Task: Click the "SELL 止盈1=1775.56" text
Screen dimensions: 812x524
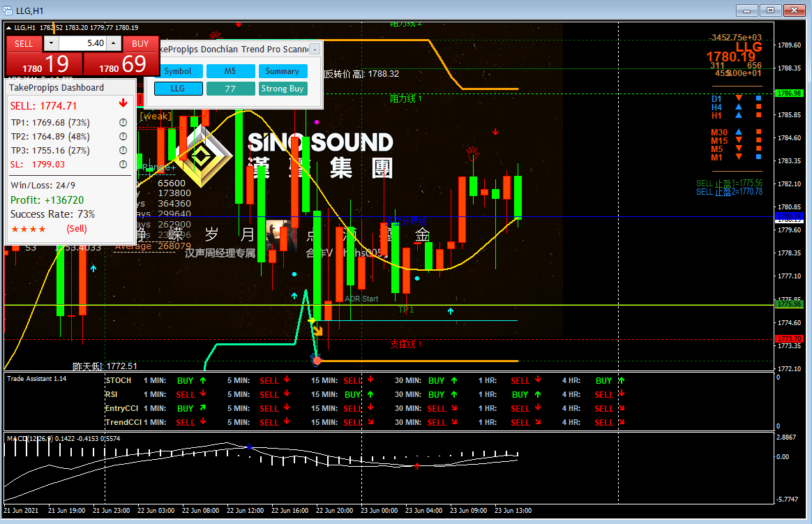Action: tap(729, 184)
